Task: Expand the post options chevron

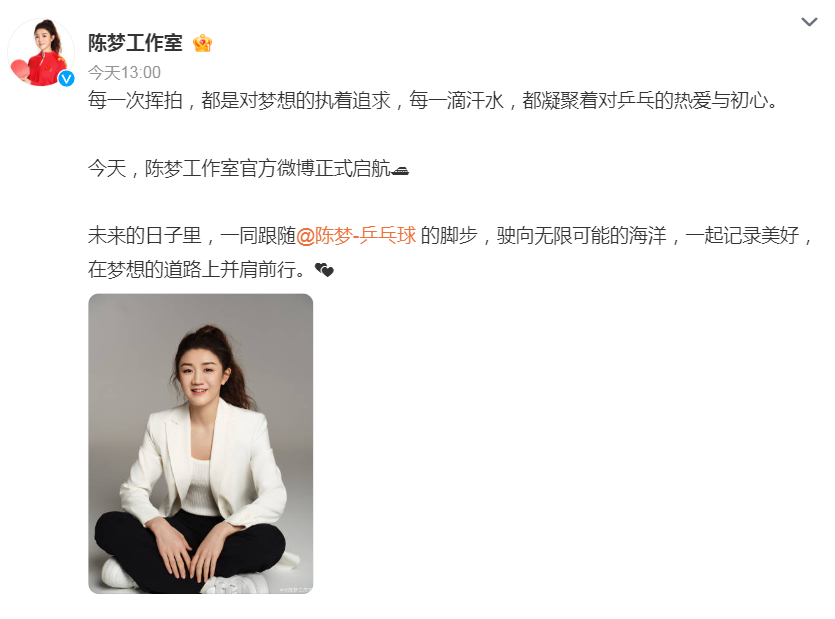Action: tap(809, 22)
